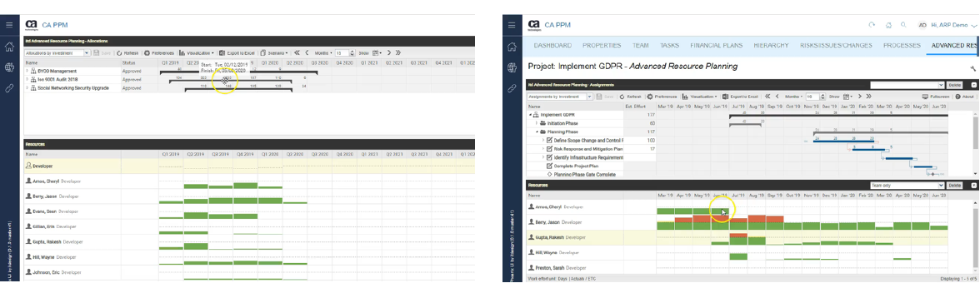This screenshot has height=303, width=980.
Task: Click the months stepper field in the Assignments toolbar
Action: pyautogui.click(x=815, y=97)
